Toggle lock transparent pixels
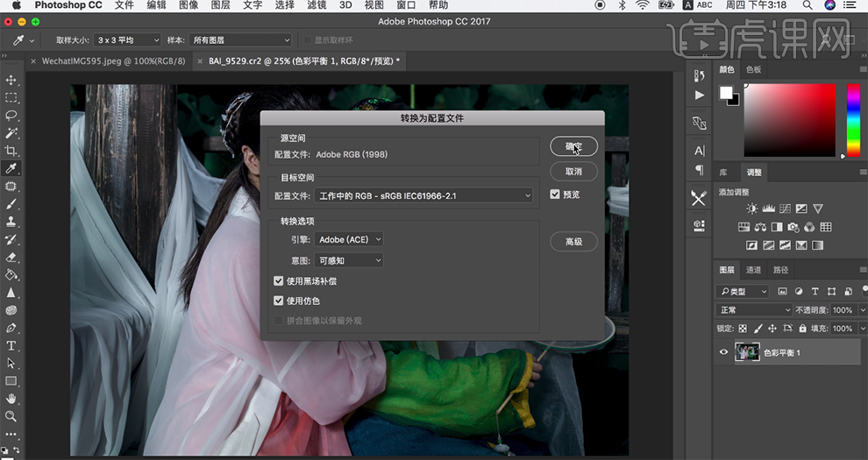 coord(743,329)
